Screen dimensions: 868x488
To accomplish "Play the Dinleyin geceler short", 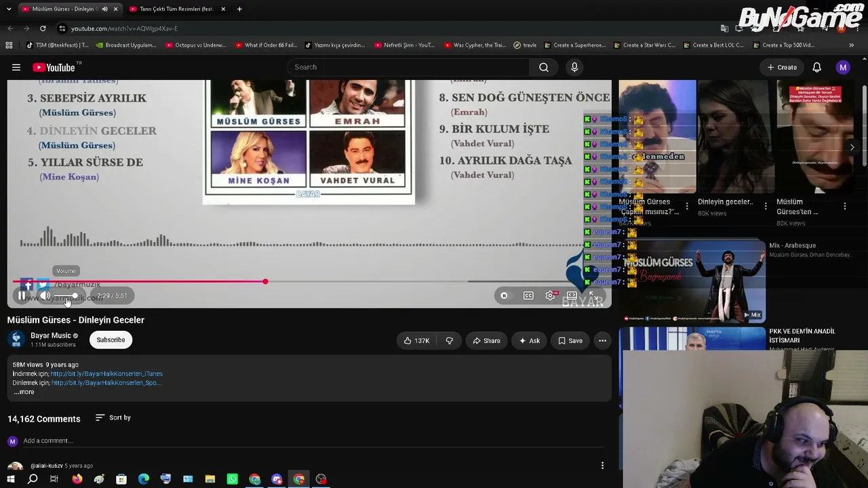I will click(x=736, y=137).
